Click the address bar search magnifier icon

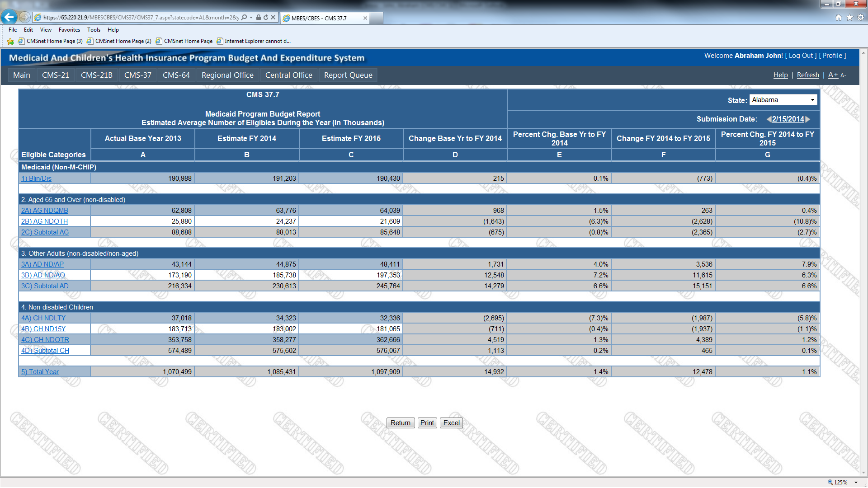[x=244, y=18]
